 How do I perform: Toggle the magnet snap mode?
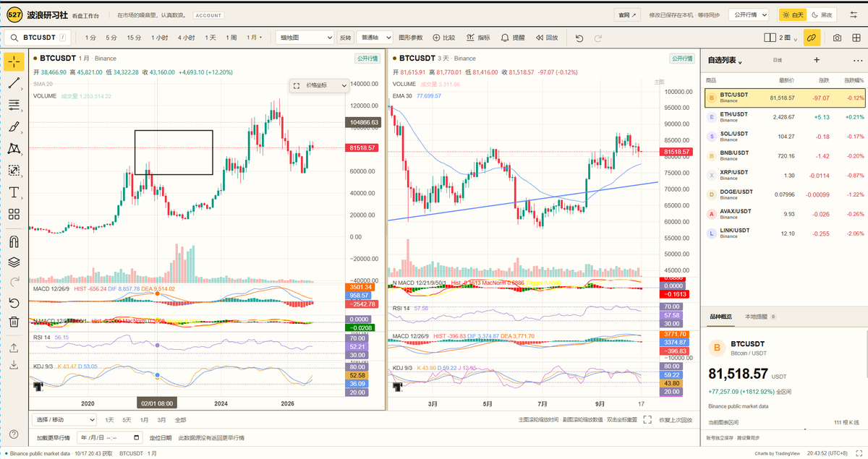[x=14, y=241]
